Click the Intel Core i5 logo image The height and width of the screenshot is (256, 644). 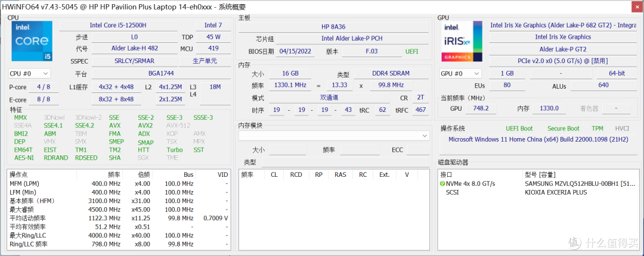point(32,42)
